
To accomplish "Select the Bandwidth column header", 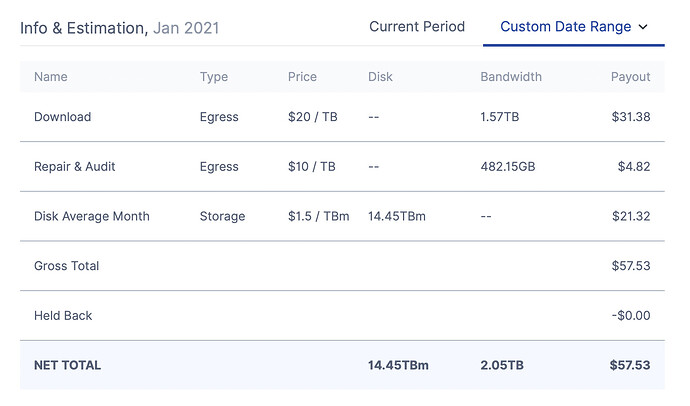I will pos(511,77).
